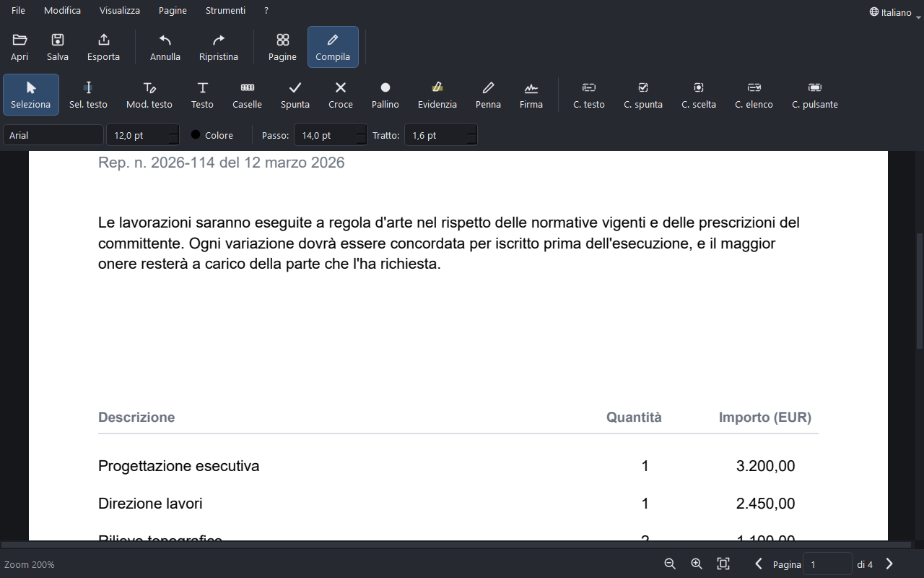Choose the Seleziona pointer tool
924x578 pixels.
point(31,95)
